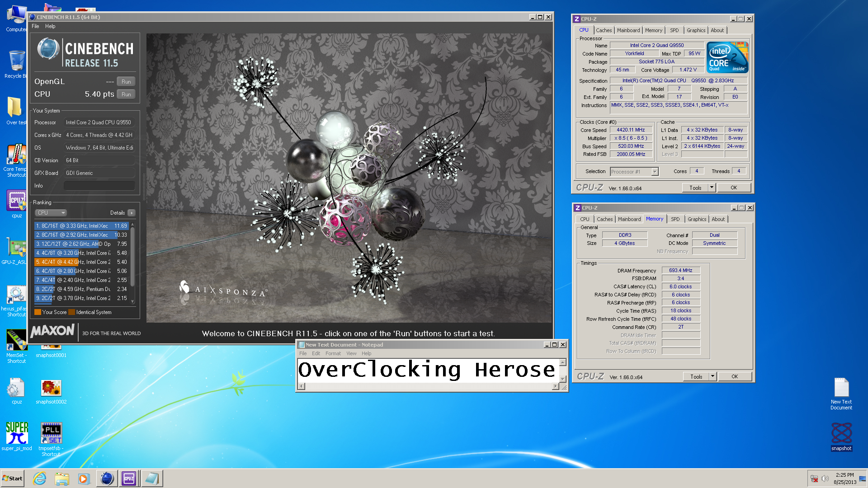Image resolution: width=868 pixels, height=488 pixels.
Task: Open the Ranking CPU dropdown
Action: tap(51, 213)
